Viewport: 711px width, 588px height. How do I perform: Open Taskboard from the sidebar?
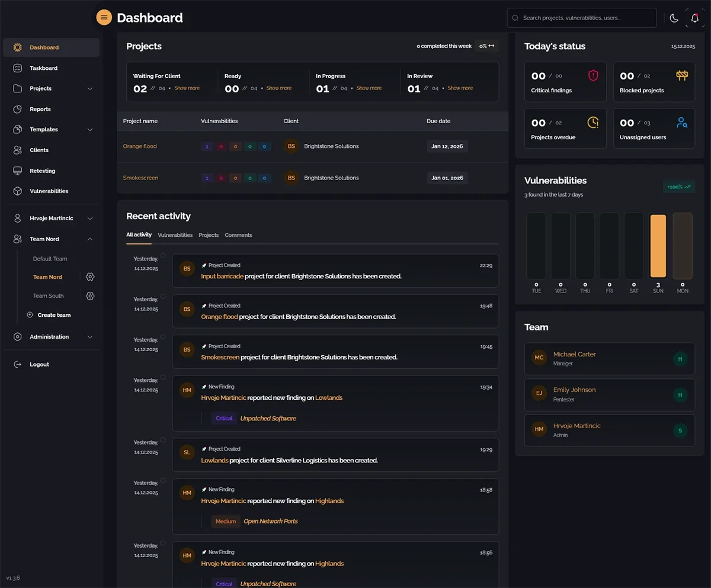43,68
